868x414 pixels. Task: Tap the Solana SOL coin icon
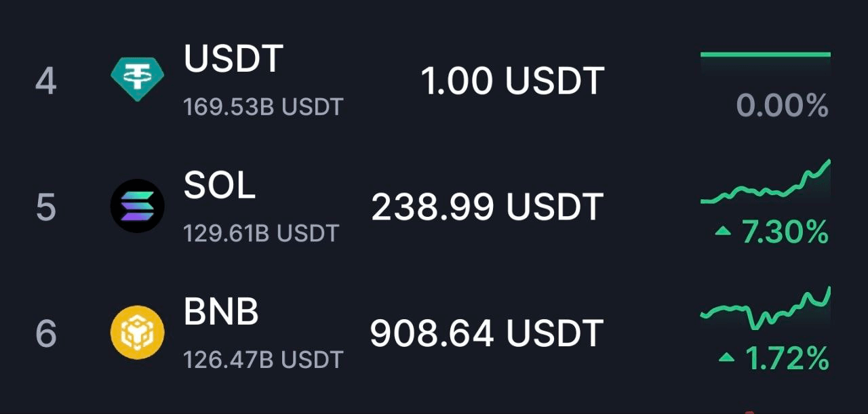click(138, 206)
